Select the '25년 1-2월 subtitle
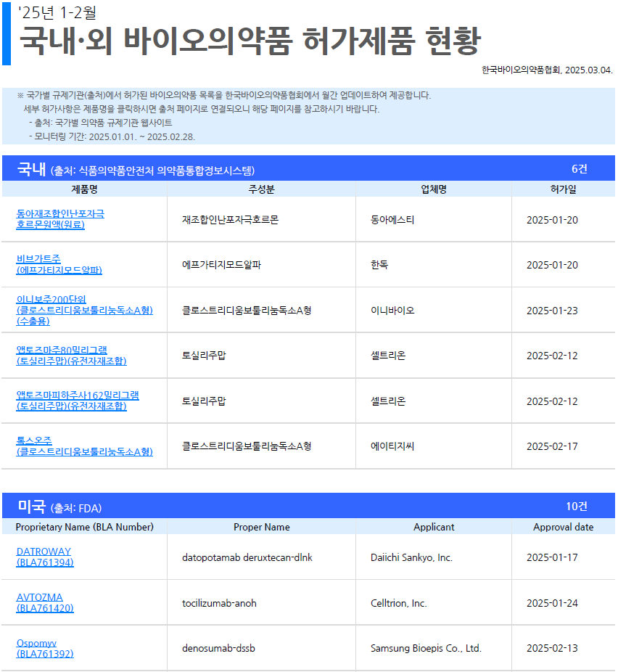This screenshot has height=672, width=618. coord(57,12)
